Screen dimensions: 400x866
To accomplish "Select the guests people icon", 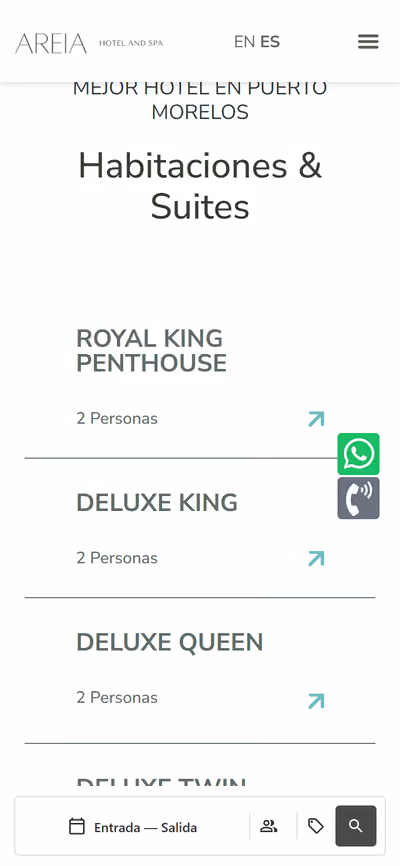I will point(269,826).
